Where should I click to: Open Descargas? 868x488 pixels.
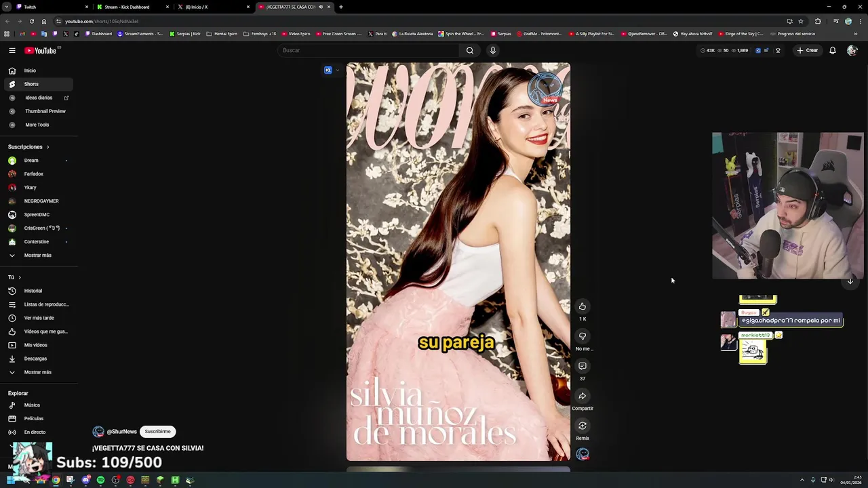39,359
